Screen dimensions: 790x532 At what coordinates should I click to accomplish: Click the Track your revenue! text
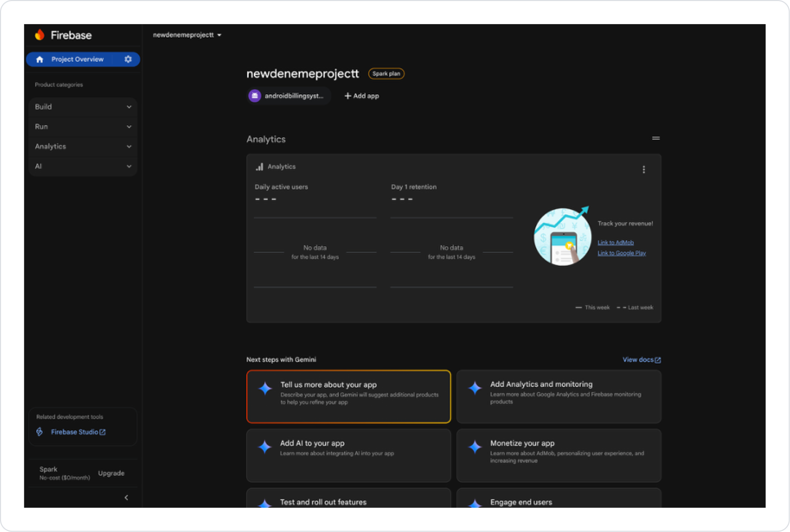(625, 224)
